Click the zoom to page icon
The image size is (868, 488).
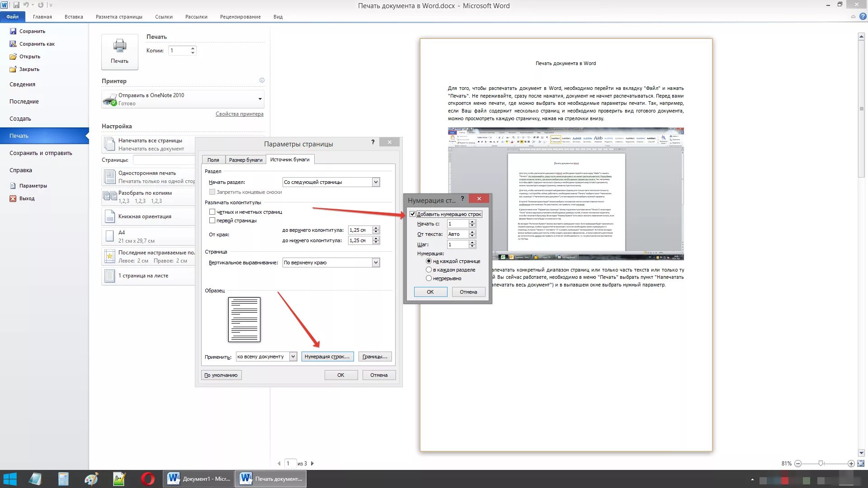861,464
